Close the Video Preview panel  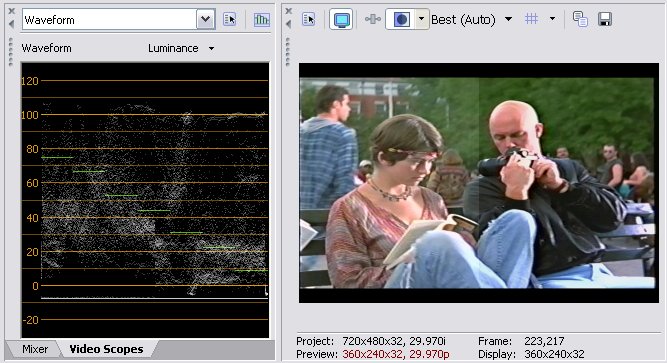(288, 11)
